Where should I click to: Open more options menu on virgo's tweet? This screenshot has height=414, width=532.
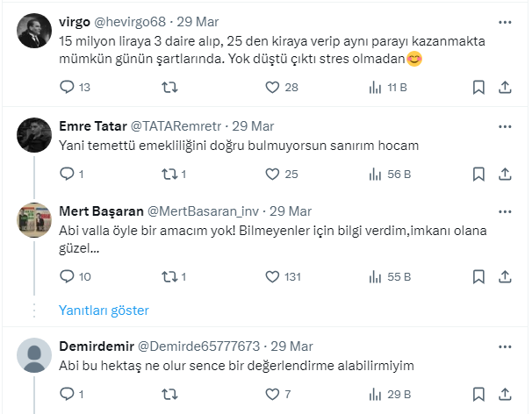coord(505,21)
